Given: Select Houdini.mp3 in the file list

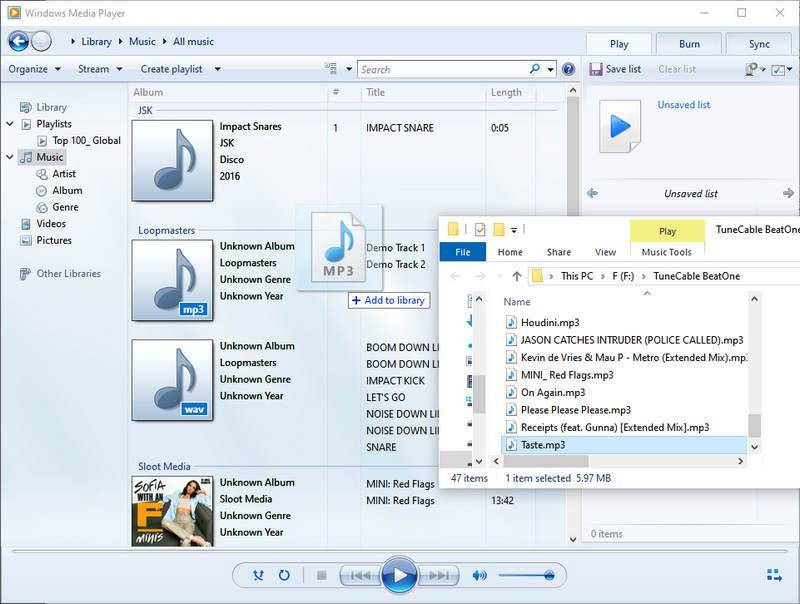Looking at the screenshot, I should [x=549, y=323].
